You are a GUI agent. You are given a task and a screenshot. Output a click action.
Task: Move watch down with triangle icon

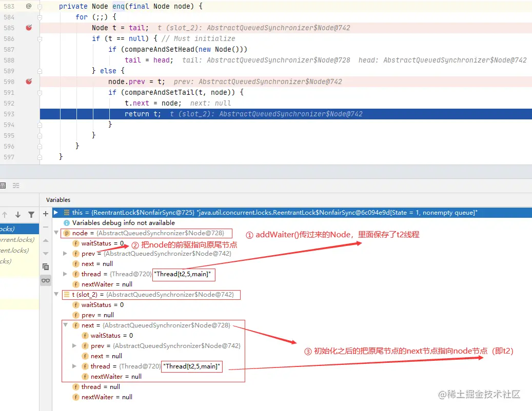(46, 254)
